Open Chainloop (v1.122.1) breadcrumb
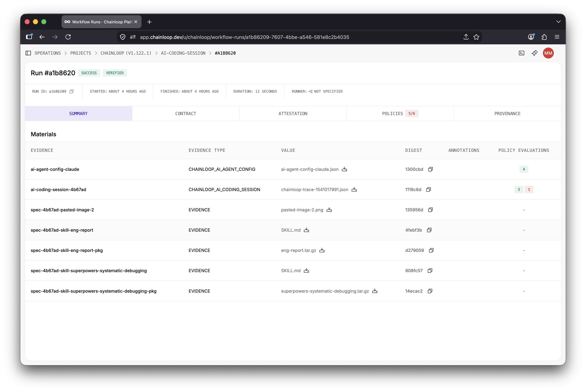 point(126,53)
